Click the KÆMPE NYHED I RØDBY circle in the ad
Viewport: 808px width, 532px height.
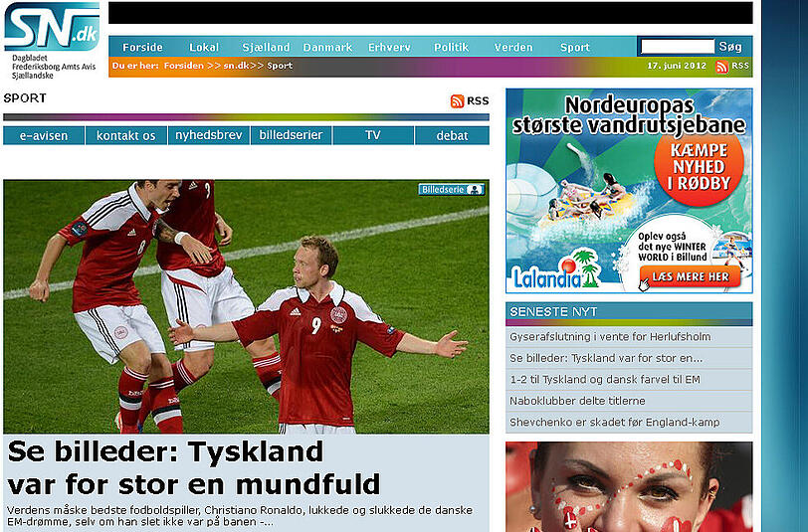[x=699, y=167]
